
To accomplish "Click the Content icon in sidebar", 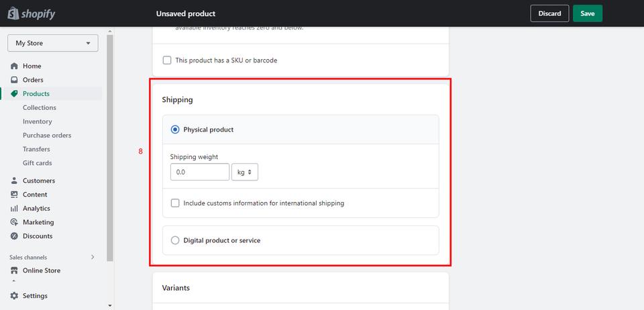I will [x=14, y=195].
